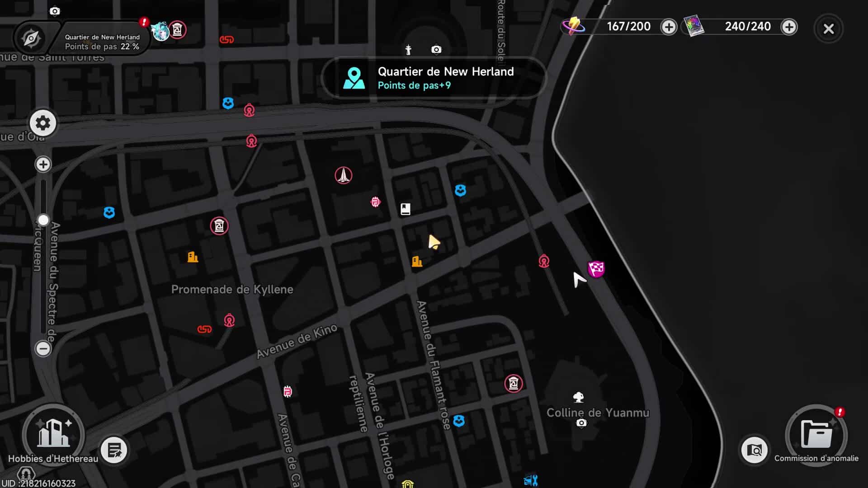
Task: Click the Avenue de Kino street label
Action: [297, 341]
